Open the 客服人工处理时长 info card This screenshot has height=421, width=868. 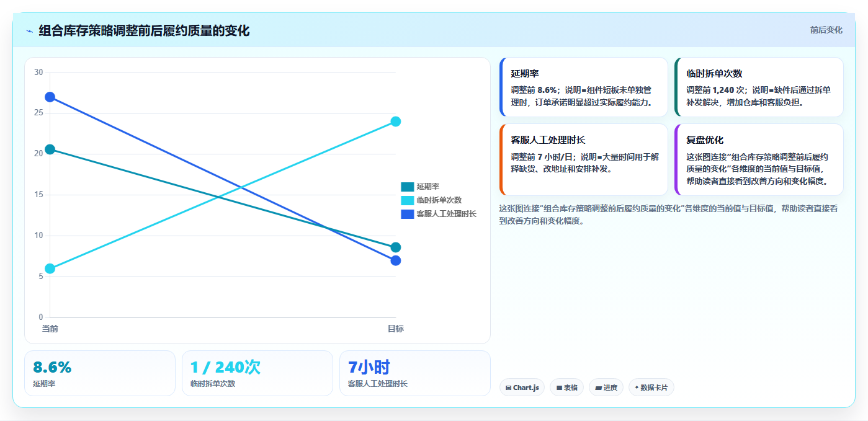pos(583,160)
